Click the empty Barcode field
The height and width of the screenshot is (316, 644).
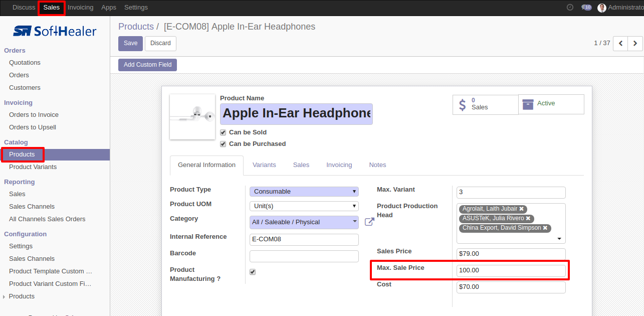point(304,256)
